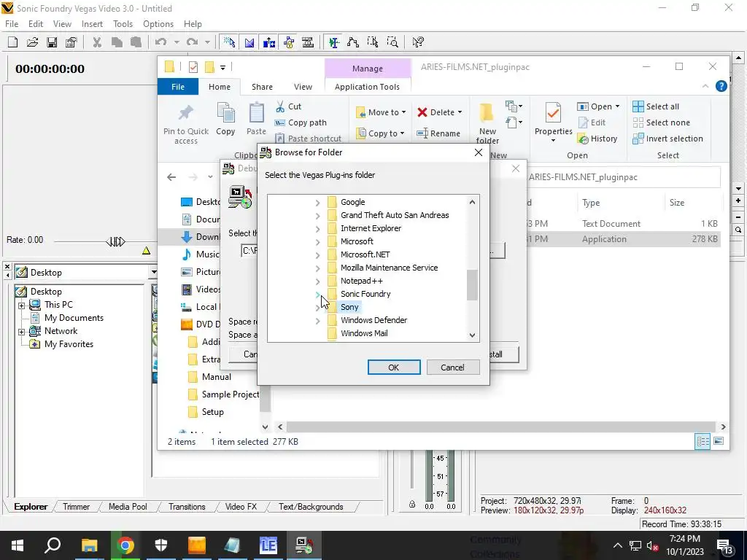Switch to large icons view in Explorer
747x560 pixels.
tap(719, 441)
